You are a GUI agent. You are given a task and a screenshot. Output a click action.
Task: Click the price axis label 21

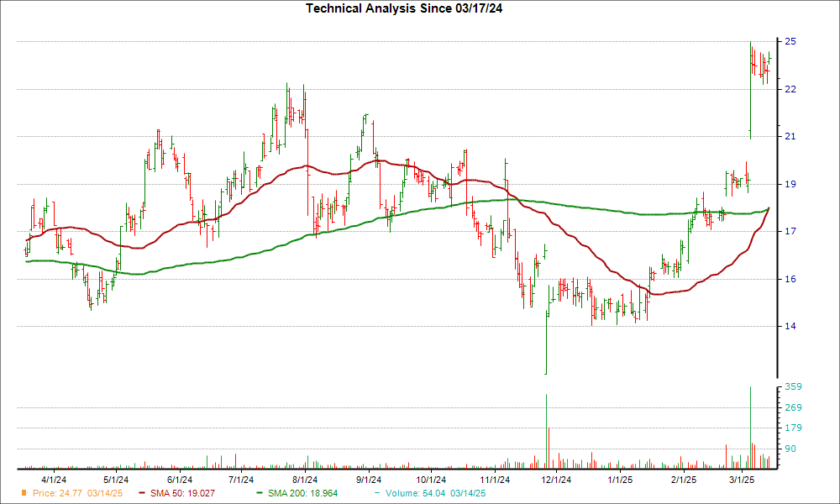coord(790,137)
